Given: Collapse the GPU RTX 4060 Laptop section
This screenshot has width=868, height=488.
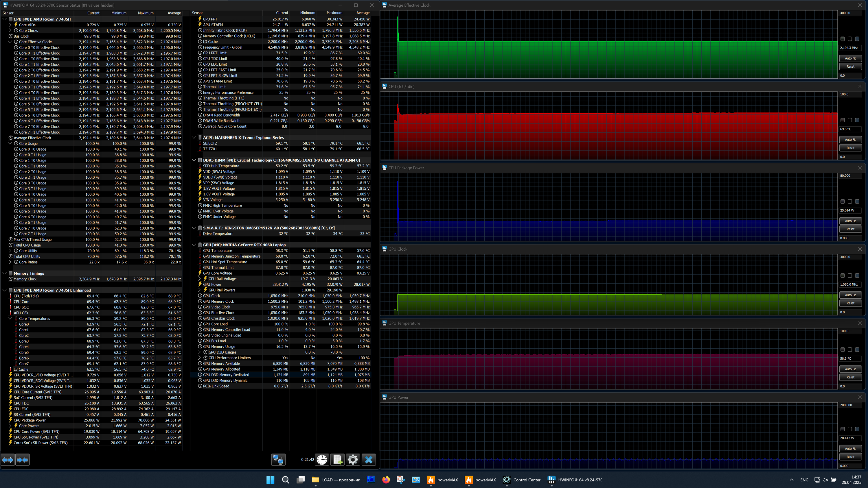Looking at the screenshot, I should [x=194, y=245].
